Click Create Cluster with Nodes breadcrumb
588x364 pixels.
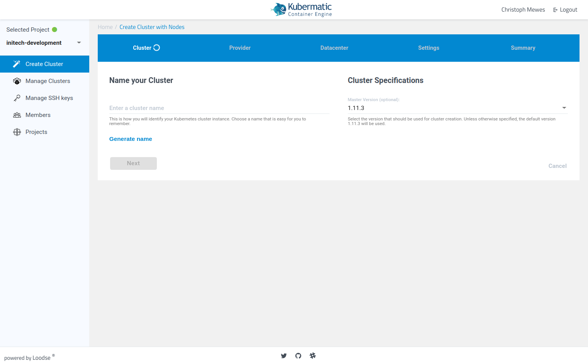tap(152, 27)
